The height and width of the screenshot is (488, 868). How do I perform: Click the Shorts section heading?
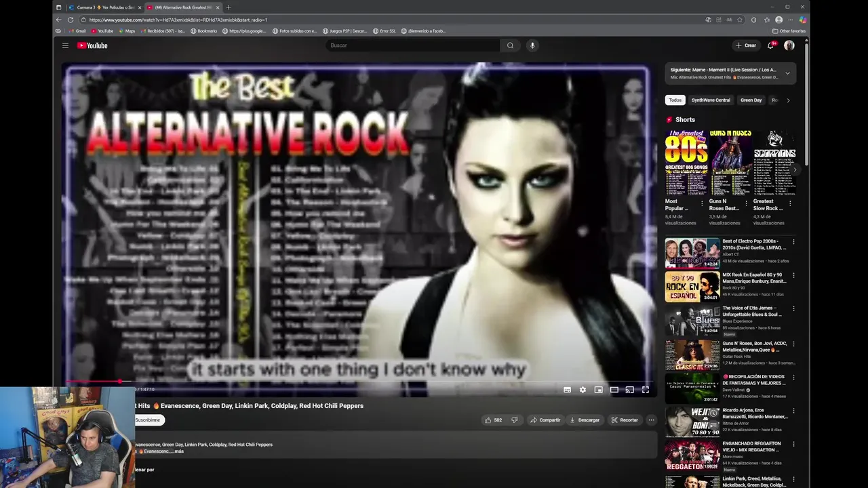[x=685, y=120]
